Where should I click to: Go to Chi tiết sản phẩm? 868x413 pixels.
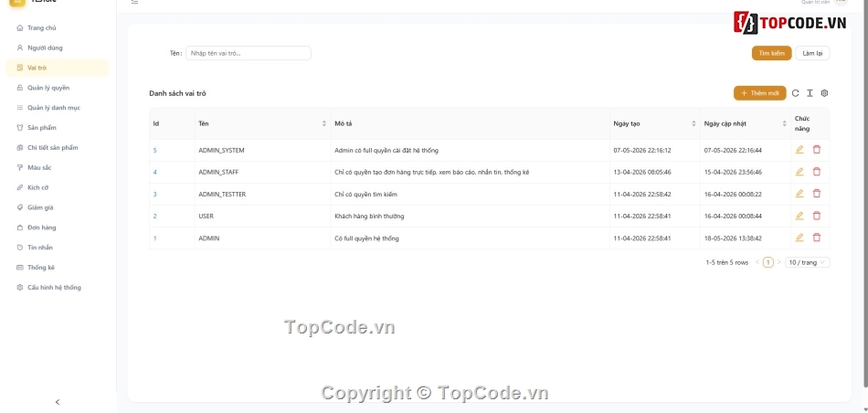click(x=58, y=147)
